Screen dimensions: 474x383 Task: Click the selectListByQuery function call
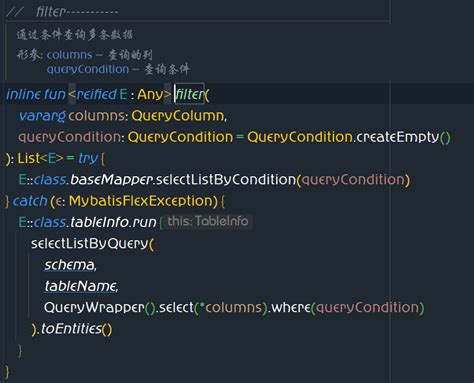pos(89,244)
